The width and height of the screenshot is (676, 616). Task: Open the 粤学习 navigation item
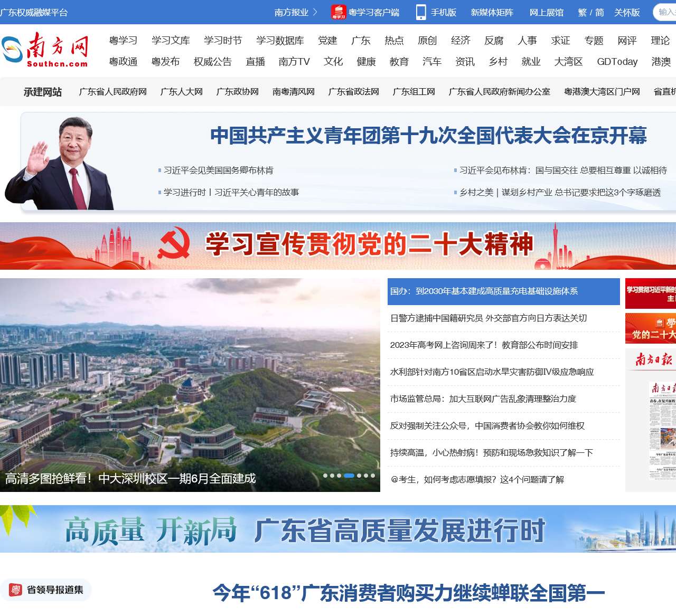[123, 41]
